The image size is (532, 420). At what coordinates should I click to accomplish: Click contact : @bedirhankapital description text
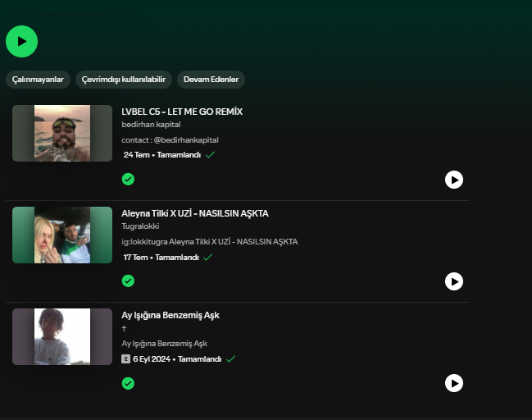pos(170,140)
